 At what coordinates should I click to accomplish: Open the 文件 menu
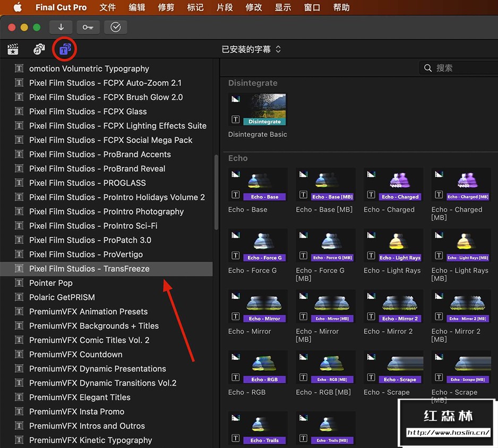tap(108, 7)
